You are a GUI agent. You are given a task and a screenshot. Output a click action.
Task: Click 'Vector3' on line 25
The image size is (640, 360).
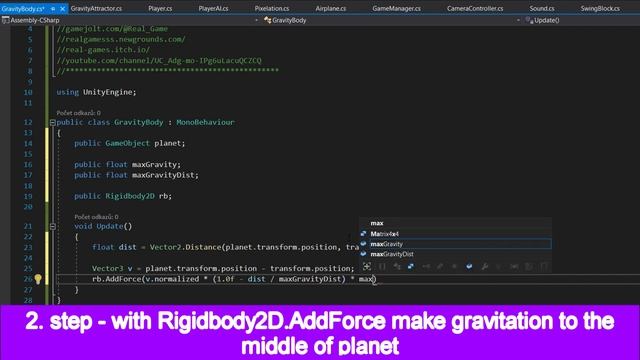[x=107, y=268]
